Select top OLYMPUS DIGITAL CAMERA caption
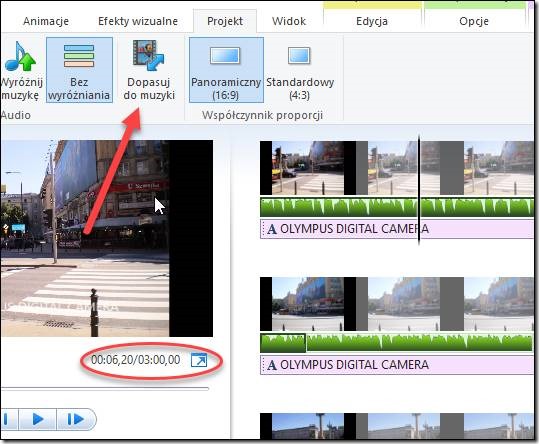Viewport: 539px width, 444px height. pyautogui.click(x=397, y=229)
